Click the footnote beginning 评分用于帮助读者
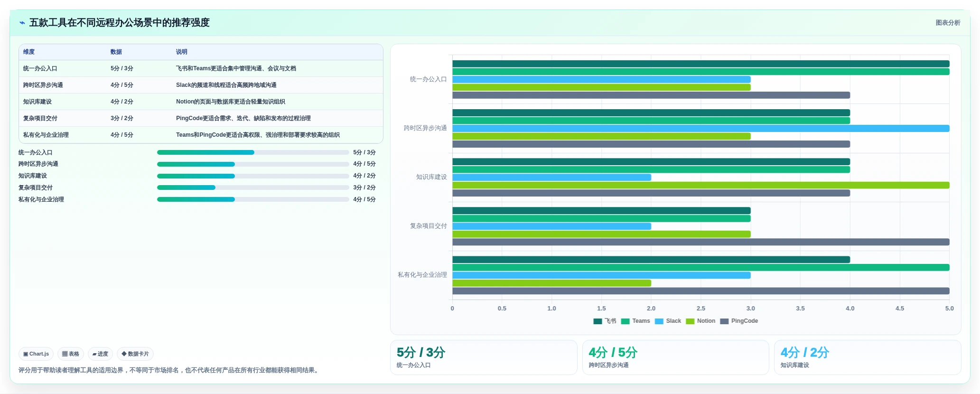 169,370
